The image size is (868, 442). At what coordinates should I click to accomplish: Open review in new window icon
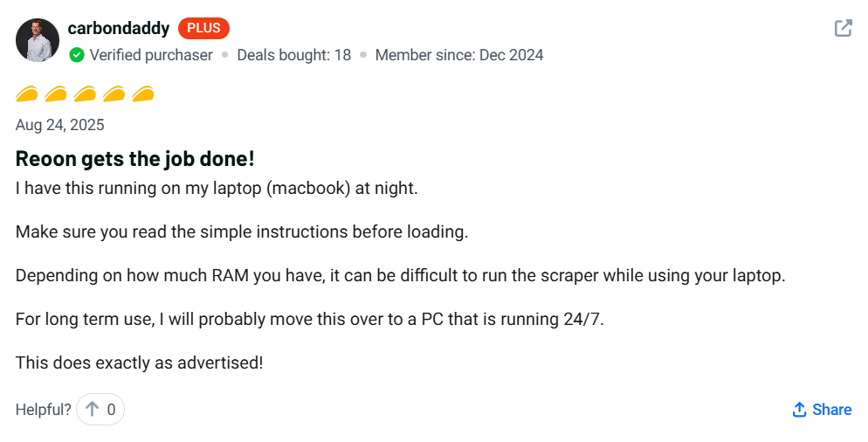coord(843,28)
